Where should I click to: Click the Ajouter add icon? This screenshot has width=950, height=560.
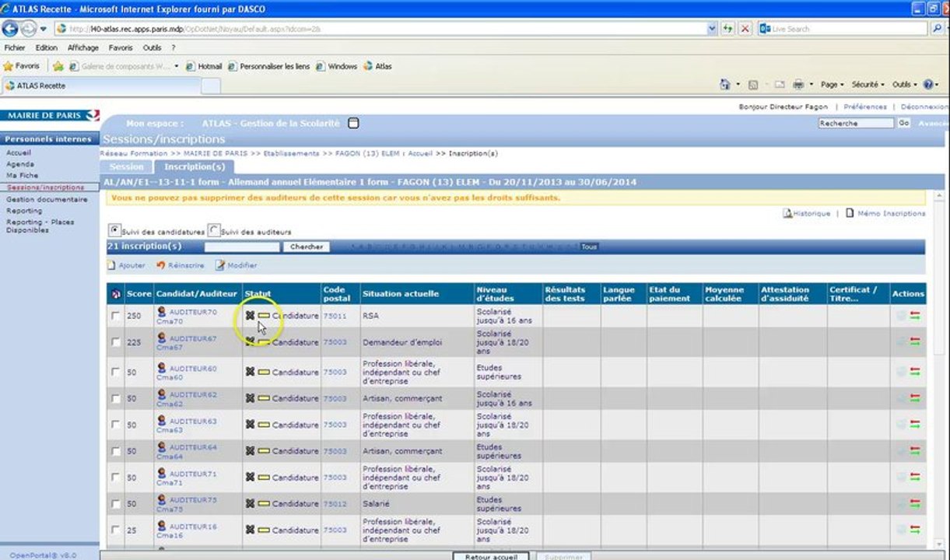click(x=112, y=265)
